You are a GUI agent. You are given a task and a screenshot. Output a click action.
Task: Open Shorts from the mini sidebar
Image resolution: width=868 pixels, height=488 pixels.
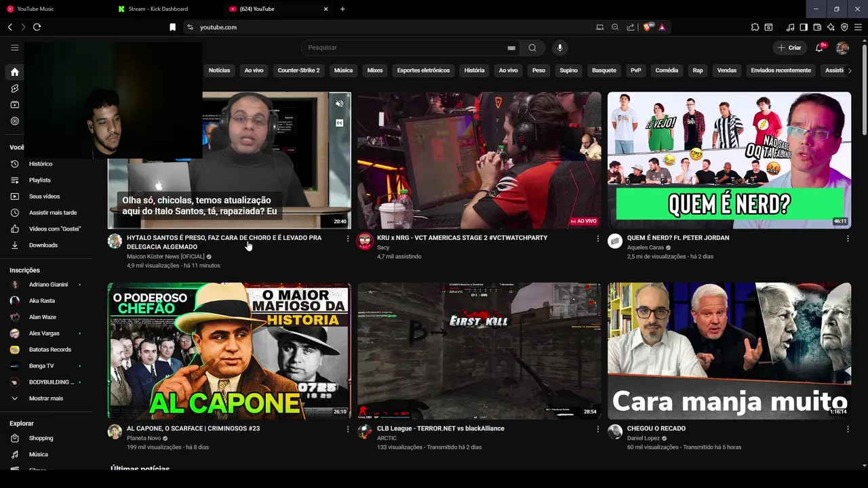pyautogui.click(x=14, y=88)
